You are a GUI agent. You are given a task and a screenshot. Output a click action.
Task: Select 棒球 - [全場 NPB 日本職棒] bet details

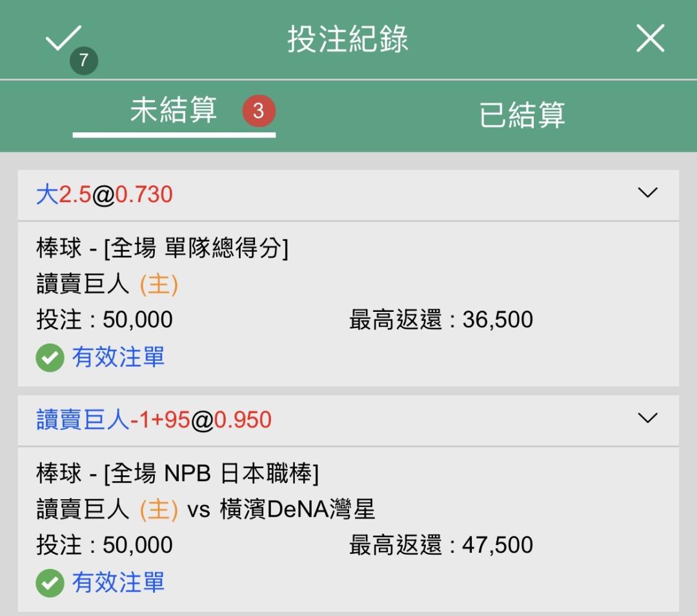coord(178,473)
